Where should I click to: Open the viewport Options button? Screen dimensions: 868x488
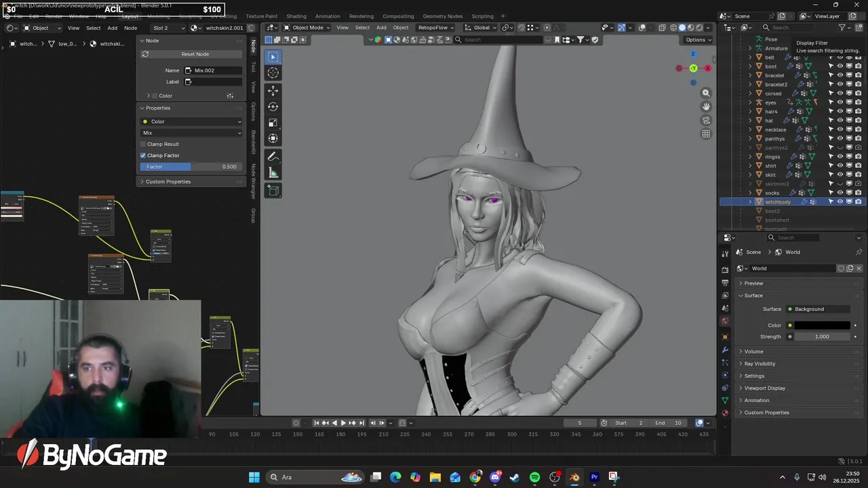tap(698, 40)
